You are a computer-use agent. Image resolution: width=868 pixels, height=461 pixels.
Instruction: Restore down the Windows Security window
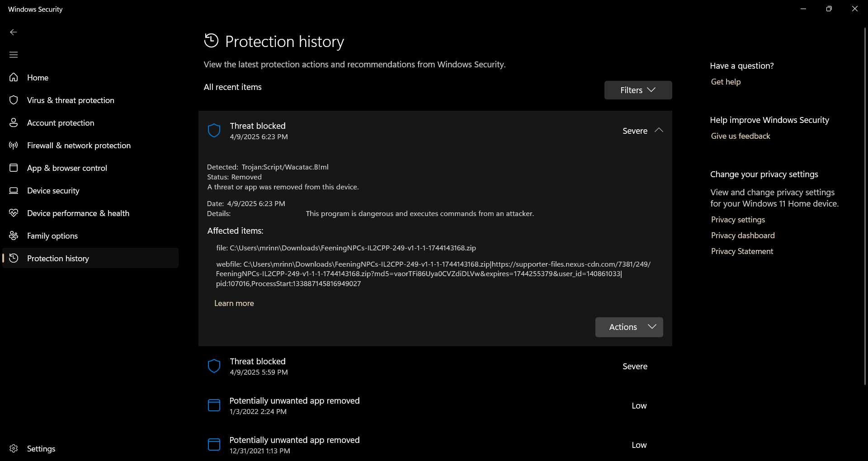829,9
